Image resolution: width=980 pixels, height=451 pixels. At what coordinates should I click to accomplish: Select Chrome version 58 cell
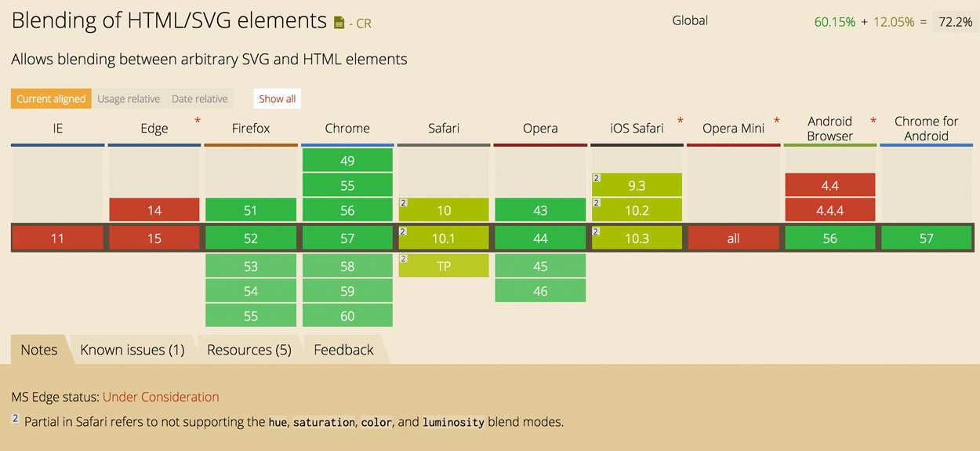pyautogui.click(x=347, y=266)
